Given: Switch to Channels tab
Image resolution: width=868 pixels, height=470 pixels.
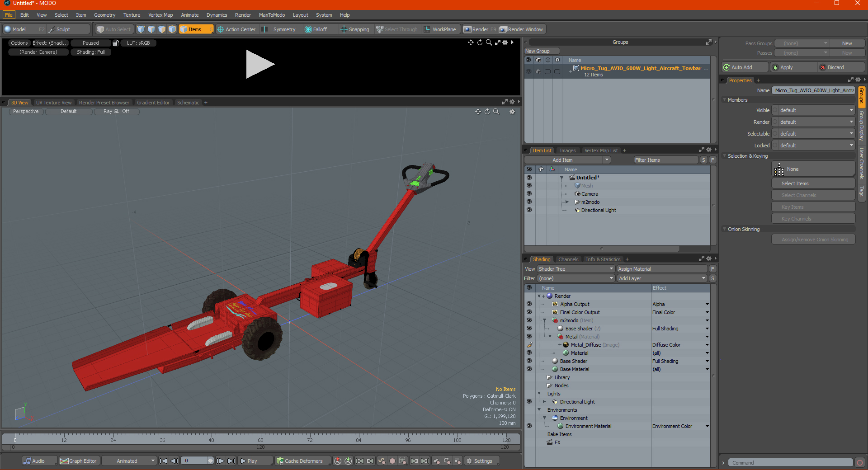Looking at the screenshot, I should point(568,259).
